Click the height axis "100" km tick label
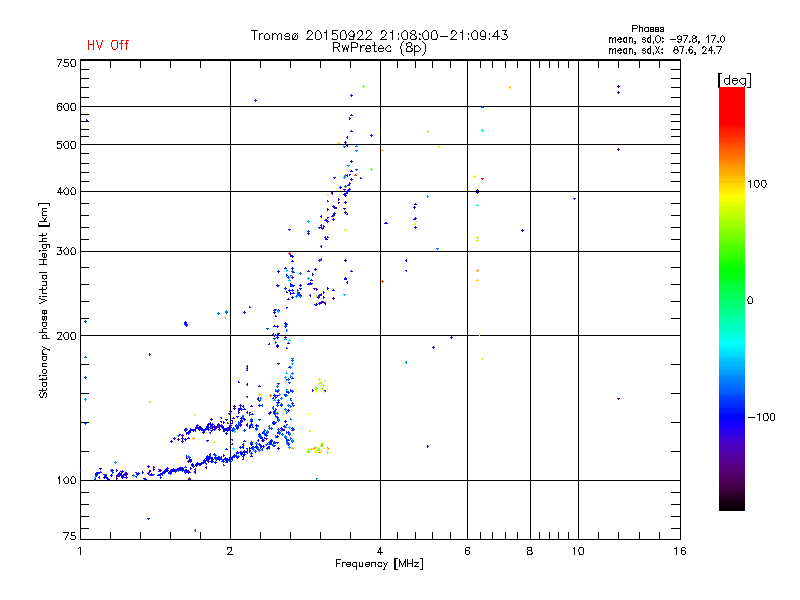Viewport: 800px width, 600px height. (66, 481)
